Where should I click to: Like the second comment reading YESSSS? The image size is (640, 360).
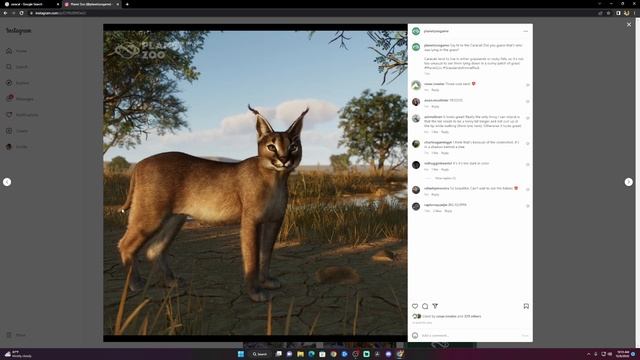tap(528, 102)
